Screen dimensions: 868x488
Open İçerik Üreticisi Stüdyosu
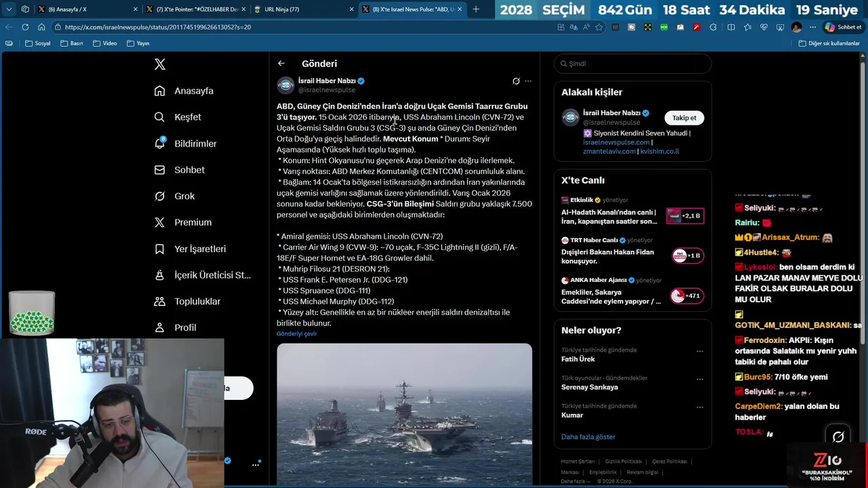(x=202, y=275)
